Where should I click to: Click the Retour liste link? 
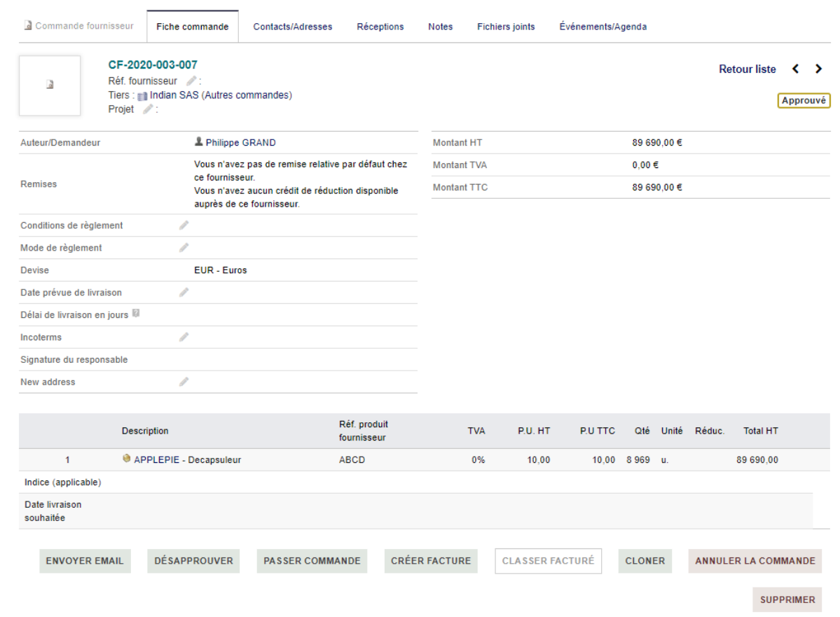[748, 69]
